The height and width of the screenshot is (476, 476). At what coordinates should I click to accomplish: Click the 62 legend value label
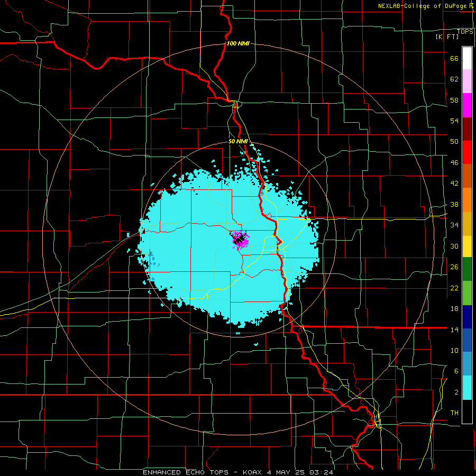tap(454, 79)
